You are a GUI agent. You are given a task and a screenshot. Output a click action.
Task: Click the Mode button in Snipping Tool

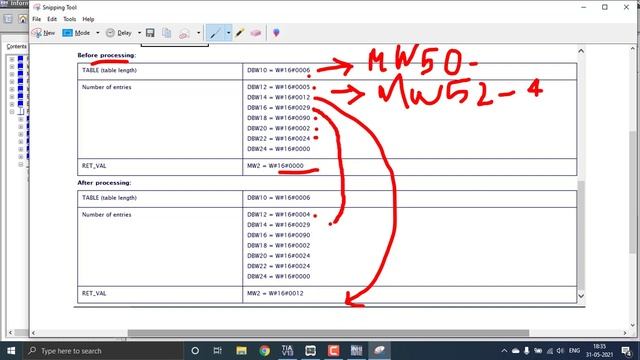tap(76, 33)
